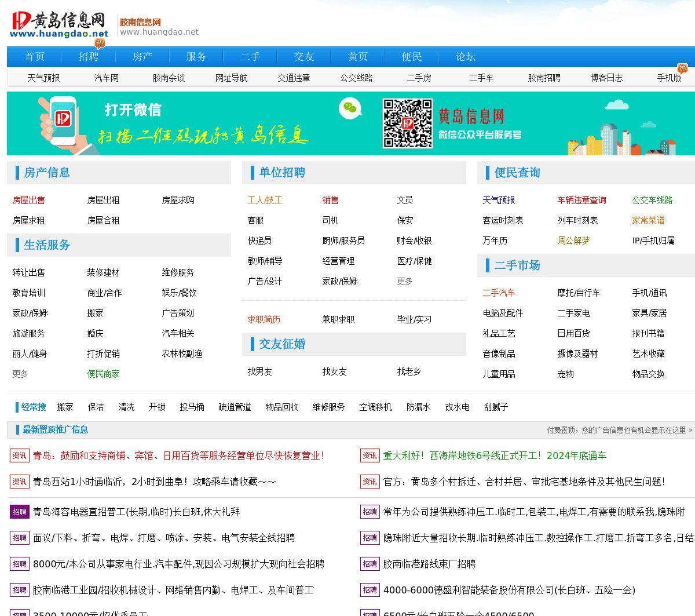
Task: Click 资讯 tag beside the 青岛西站 headline
Action: pyautogui.click(x=19, y=482)
